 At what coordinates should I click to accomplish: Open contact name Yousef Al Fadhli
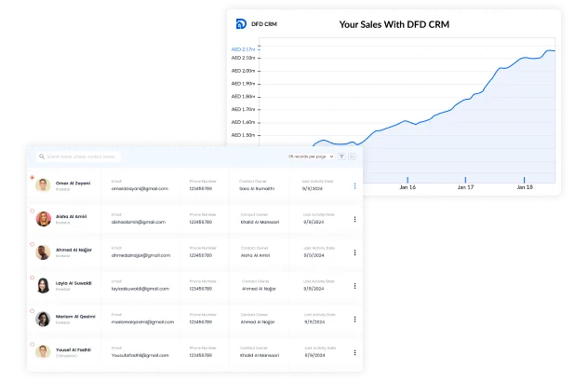(73, 350)
